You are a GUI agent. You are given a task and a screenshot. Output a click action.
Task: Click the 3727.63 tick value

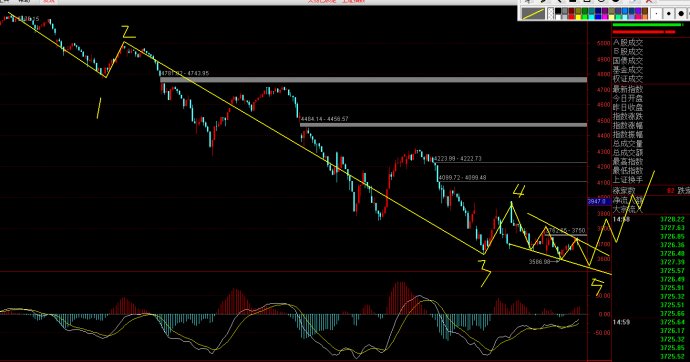click(672, 227)
